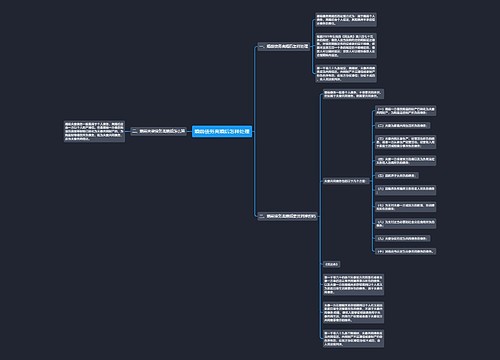Click the leftmost paragraph note node
The width and height of the screenshot is (500, 360).
tap(94, 131)
